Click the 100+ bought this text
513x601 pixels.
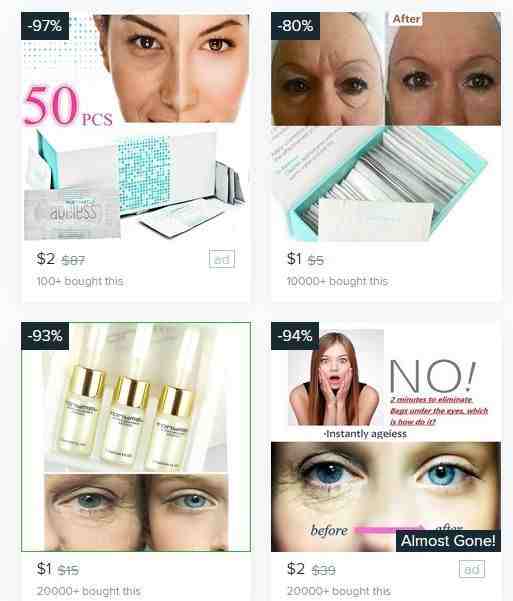80,281
